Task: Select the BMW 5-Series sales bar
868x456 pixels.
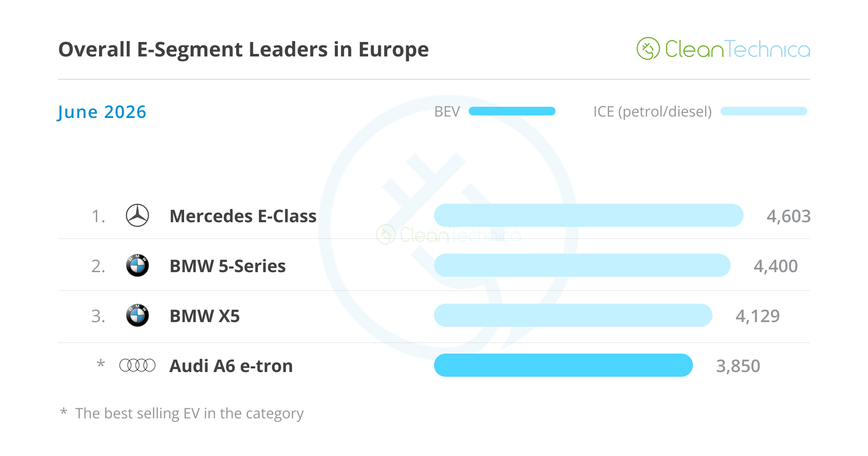Action: tap(582, 265)
